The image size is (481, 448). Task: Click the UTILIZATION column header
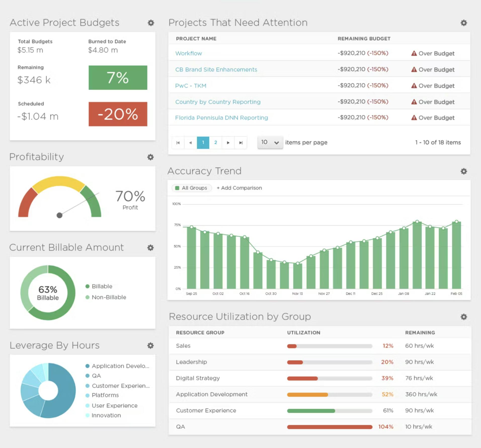[304, 333]
